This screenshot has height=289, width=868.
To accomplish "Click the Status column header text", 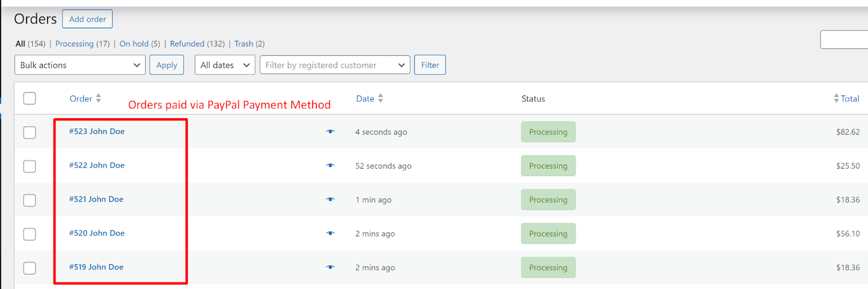I will click(533, 99).
